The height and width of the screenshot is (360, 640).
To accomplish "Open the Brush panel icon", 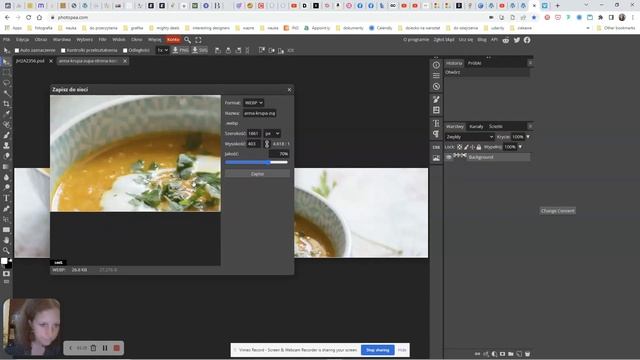I will (x=436, y=99).
